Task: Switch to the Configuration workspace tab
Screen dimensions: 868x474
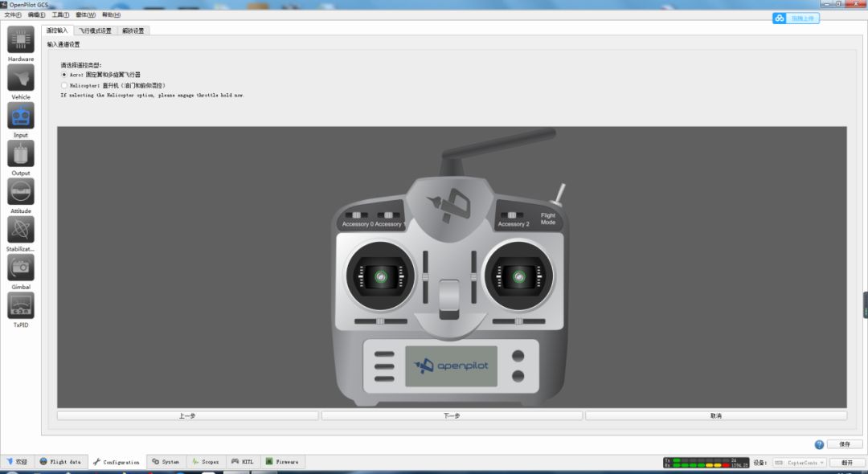Action: click(117, 462)
